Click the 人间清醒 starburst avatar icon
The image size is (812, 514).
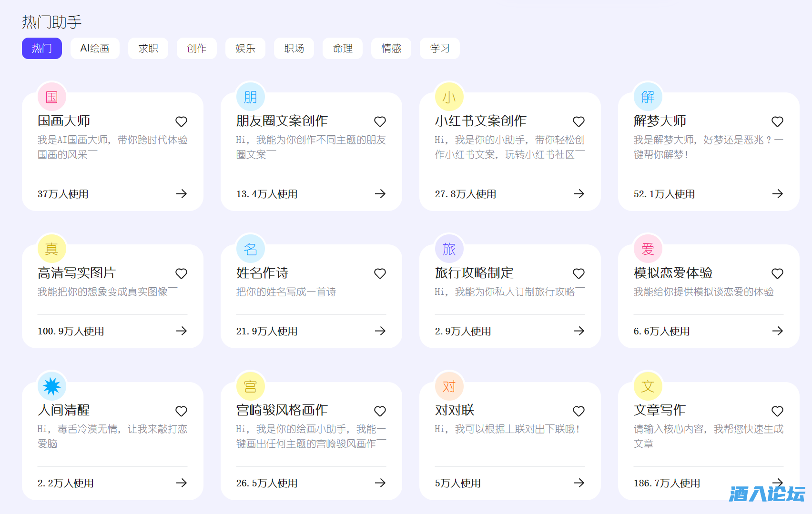[51, 386]
